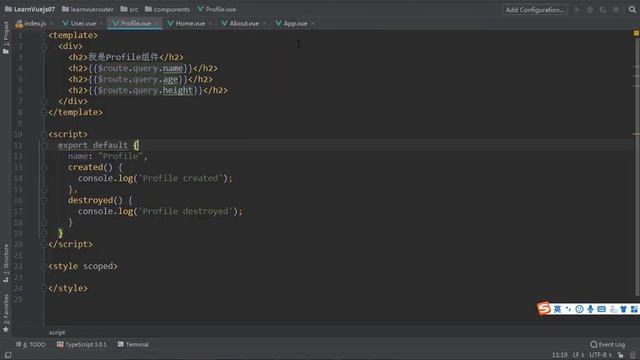Click line number 22 in gutter
Image resolution: width=640 pixels, height=360 pixels.
pyautogui.click(x=18, y=266)
